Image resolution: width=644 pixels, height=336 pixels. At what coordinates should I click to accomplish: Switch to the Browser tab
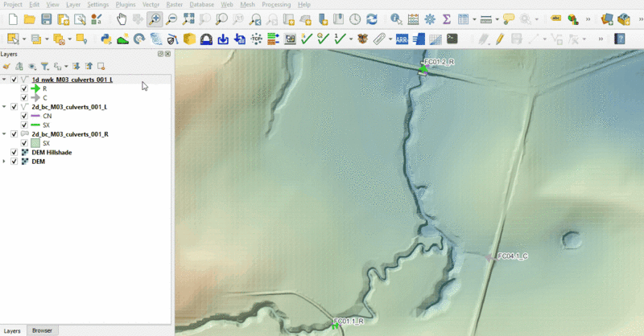pyautogui.click(x=42, y=330)
